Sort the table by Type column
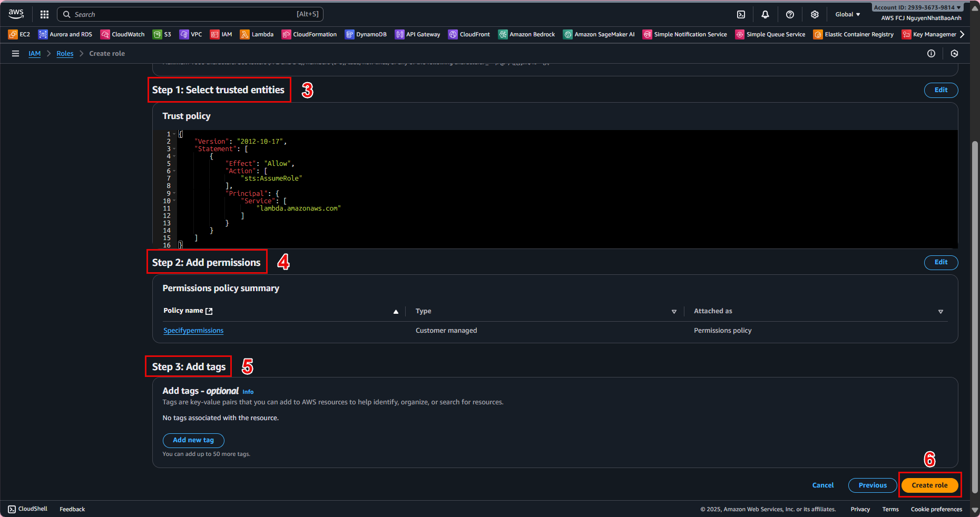980x517 pixels. point(674,312)
